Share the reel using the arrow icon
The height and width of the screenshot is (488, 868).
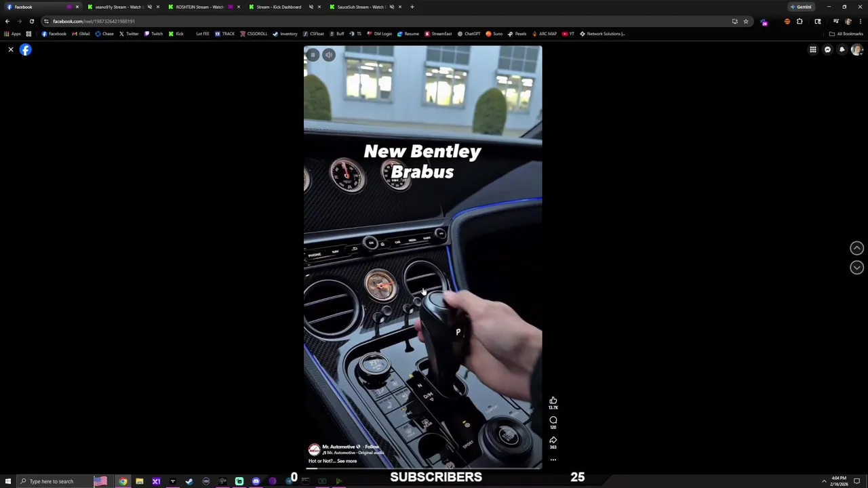tap(553, 440)
